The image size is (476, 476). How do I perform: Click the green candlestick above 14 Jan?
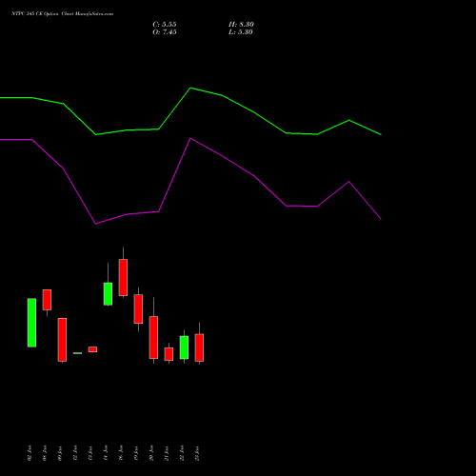click(108, 294)
